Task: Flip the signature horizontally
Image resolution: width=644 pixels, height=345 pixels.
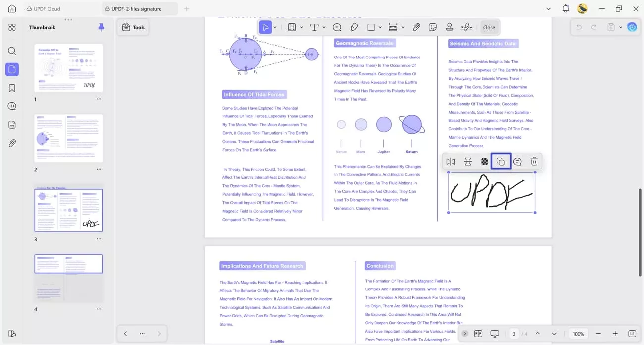Action: (x=450, y=162)
